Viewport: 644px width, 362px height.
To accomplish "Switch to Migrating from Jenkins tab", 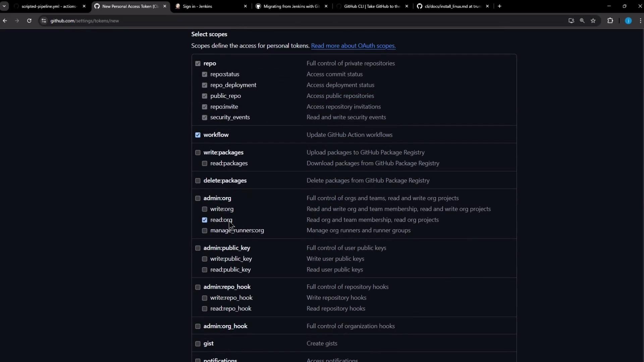I will point(292,6).
